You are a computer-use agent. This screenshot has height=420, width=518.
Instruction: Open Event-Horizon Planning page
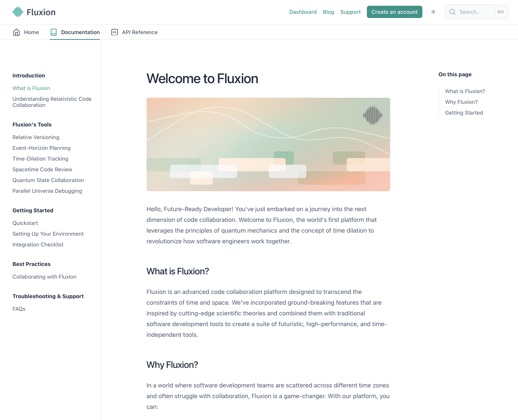[41, 148]
